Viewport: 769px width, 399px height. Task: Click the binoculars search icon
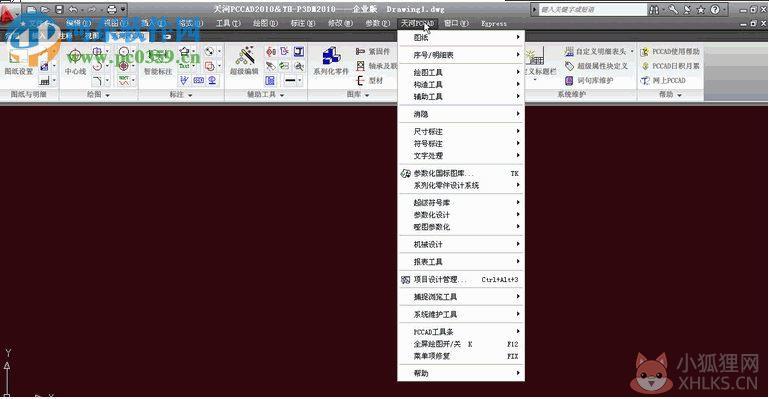tap(654, 9)
